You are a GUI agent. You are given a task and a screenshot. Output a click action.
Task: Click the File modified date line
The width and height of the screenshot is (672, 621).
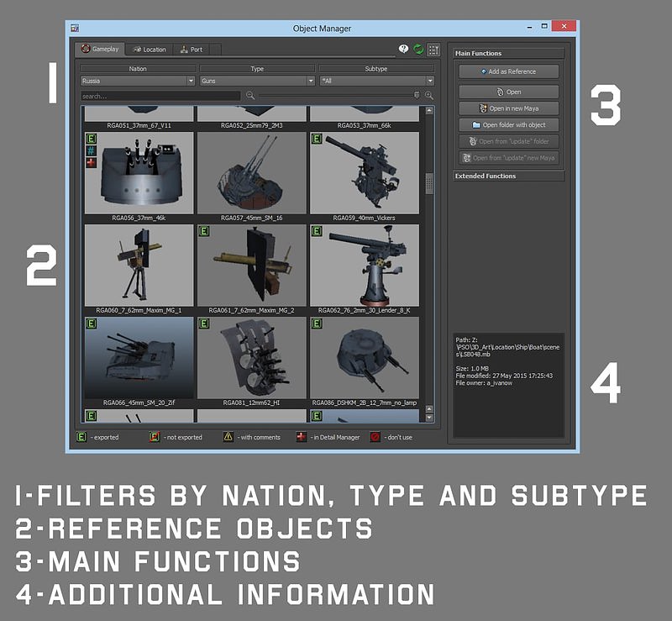(x=504, y=376)
